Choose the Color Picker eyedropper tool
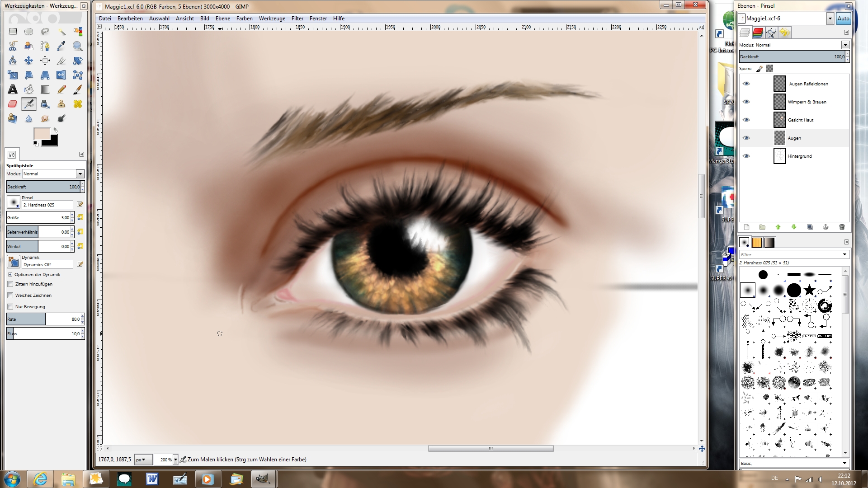The width and height of the screenshot is (868, 488). click(x=61, y=46)
